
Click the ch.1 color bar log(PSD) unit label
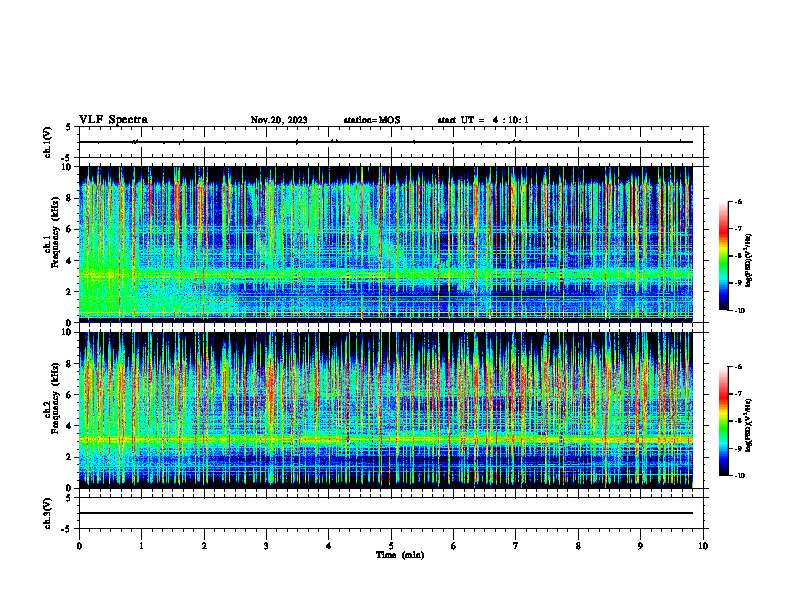[x=750, y=261]
